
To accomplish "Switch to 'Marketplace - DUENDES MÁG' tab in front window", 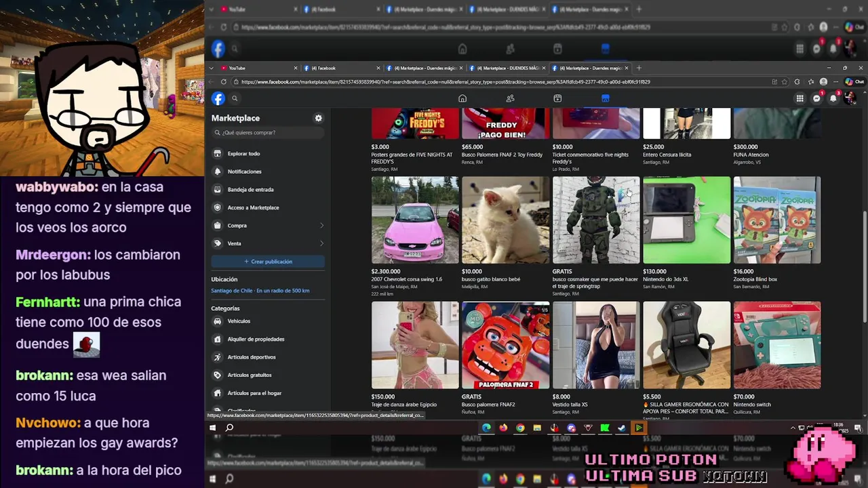I will (509, 68).
